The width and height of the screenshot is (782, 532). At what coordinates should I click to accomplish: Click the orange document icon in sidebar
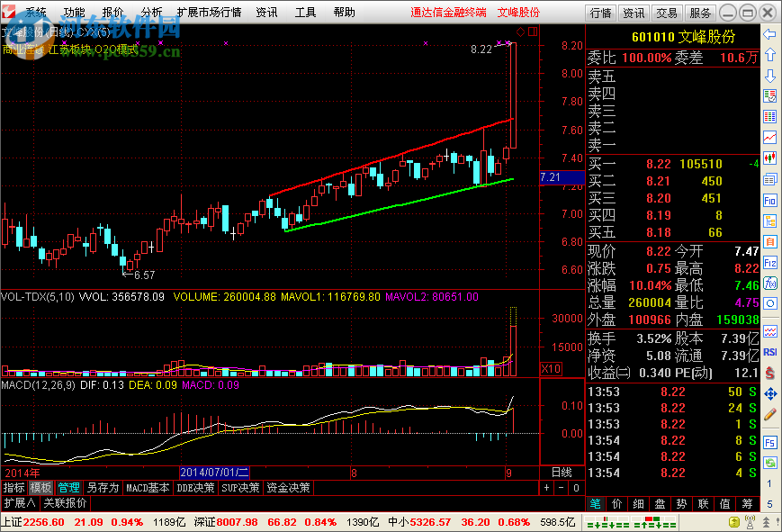[x=770, y=241]
